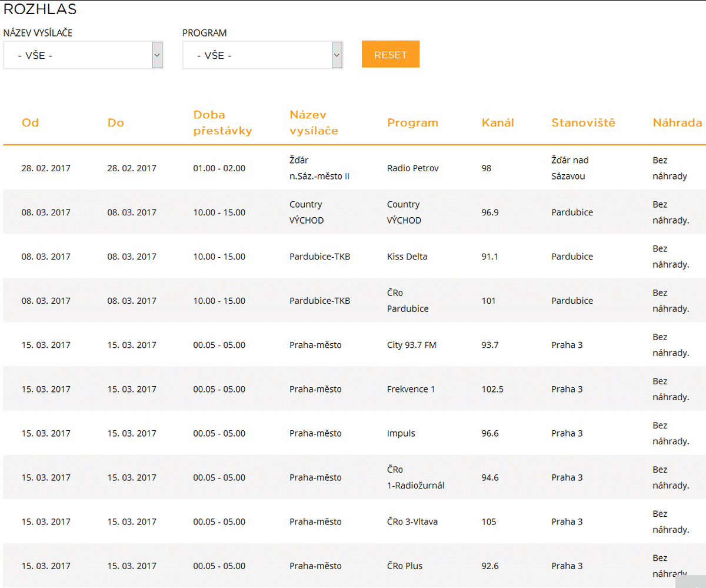706x588 pixels.
Task: Click Praha 3 location in Impuls row
Action: [x=567, y=433]
